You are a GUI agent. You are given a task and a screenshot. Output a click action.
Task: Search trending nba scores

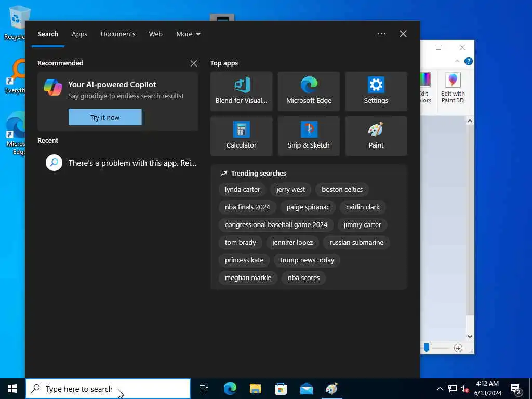[x=303, y=277]
